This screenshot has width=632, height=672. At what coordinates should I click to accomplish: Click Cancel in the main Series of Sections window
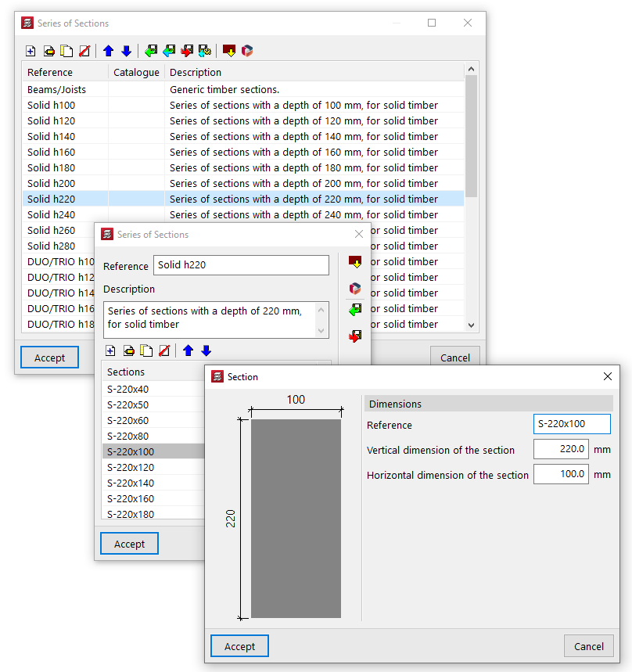point(455,356)
